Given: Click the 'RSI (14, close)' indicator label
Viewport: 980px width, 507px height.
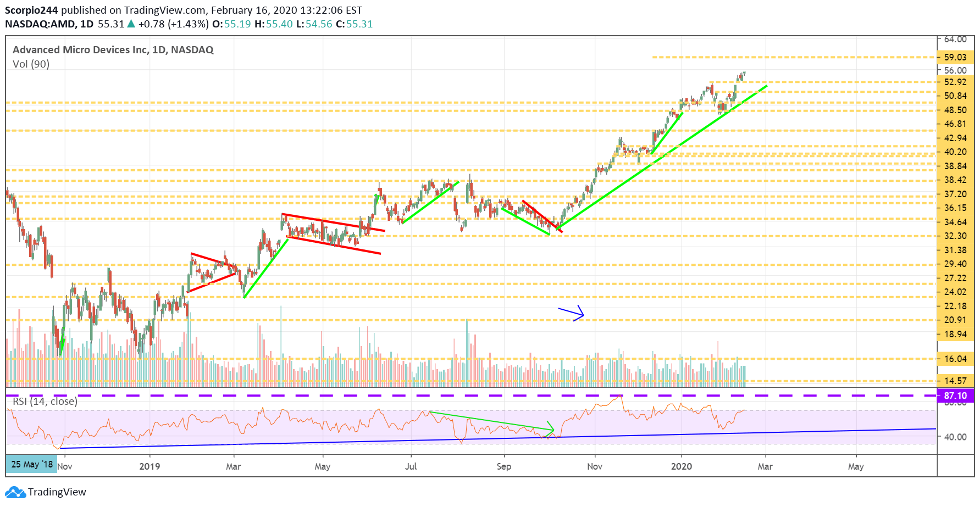Looking at the screenshot, I should 45,402.
